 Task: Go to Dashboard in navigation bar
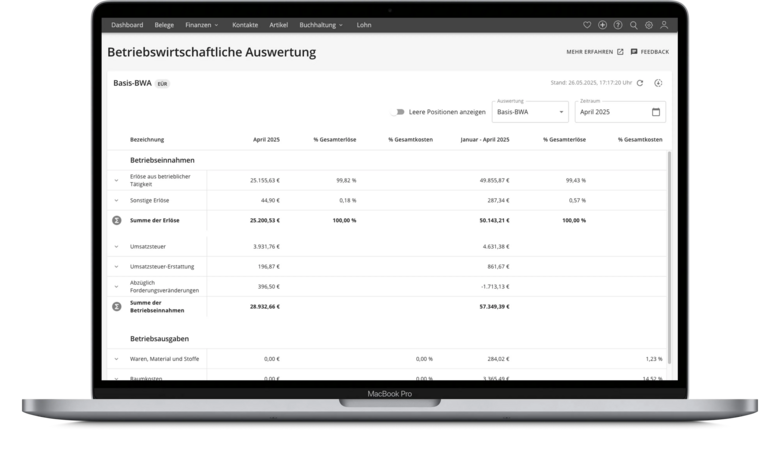[127, 24]
